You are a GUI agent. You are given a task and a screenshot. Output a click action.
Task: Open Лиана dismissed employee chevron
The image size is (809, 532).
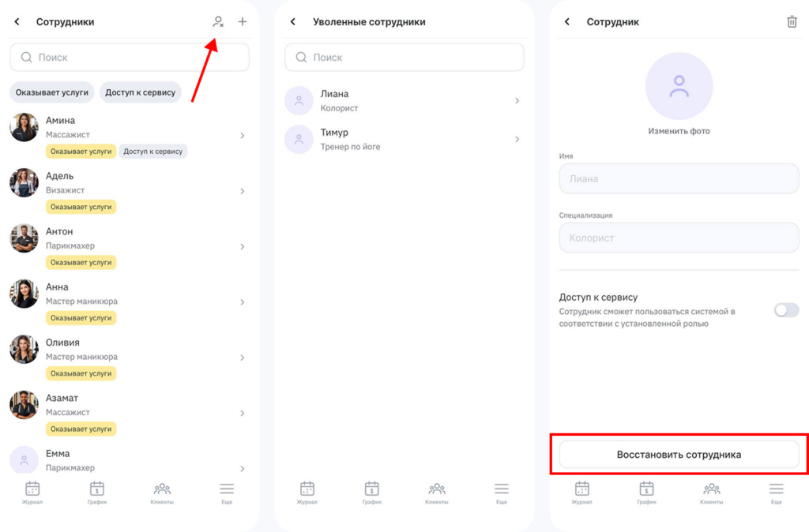(517, 100)
